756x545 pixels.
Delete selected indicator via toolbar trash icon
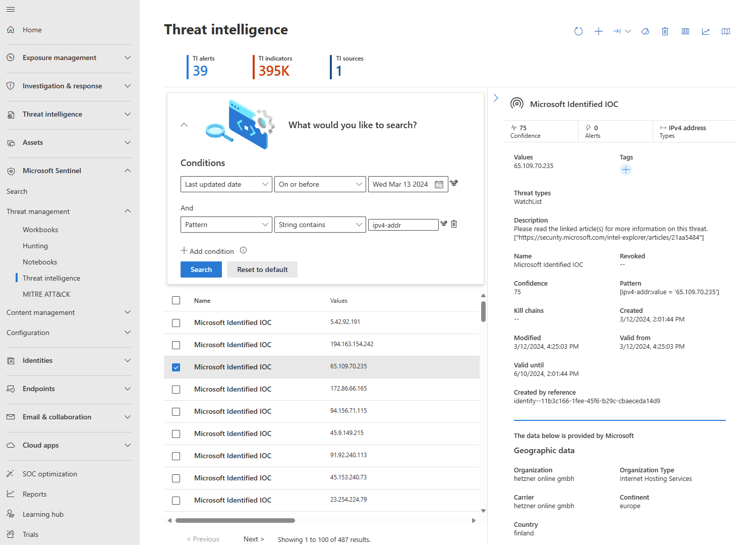pos(665,31)
